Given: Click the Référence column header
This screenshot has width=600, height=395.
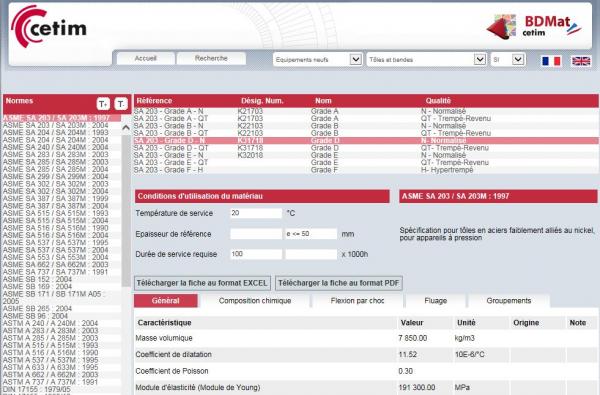Looking at the screenshot, I should point(154,101).
